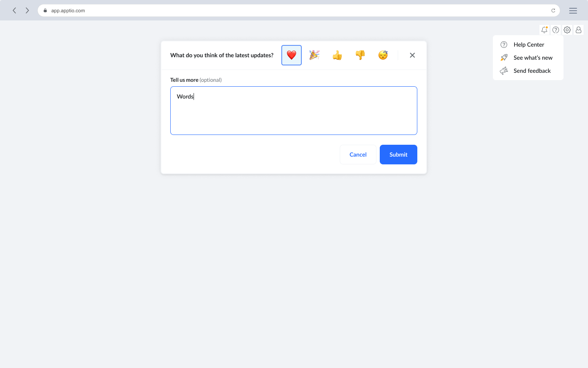Screen dimensions: 588x368
Task: Close the feedback dialog with X
Action: (412, 55)
